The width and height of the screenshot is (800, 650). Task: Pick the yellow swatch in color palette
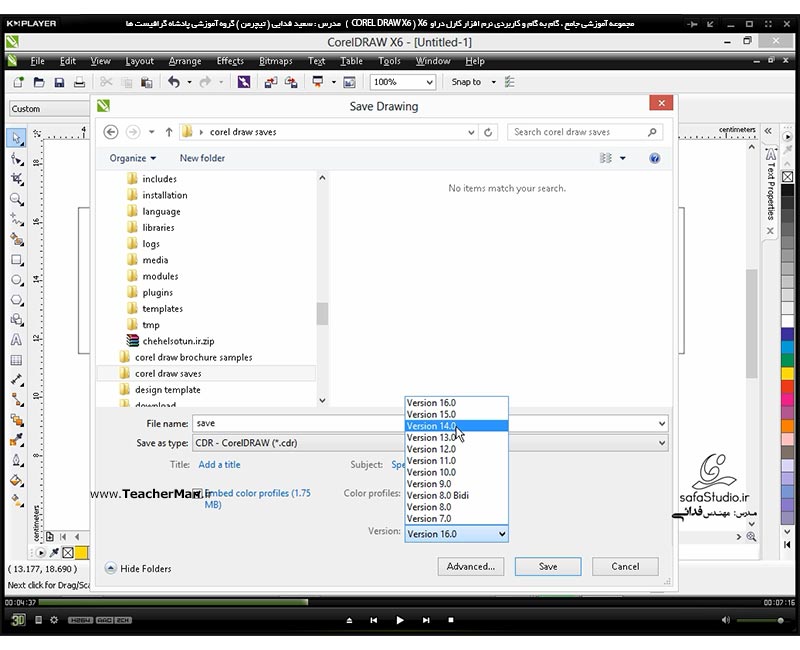787,373
